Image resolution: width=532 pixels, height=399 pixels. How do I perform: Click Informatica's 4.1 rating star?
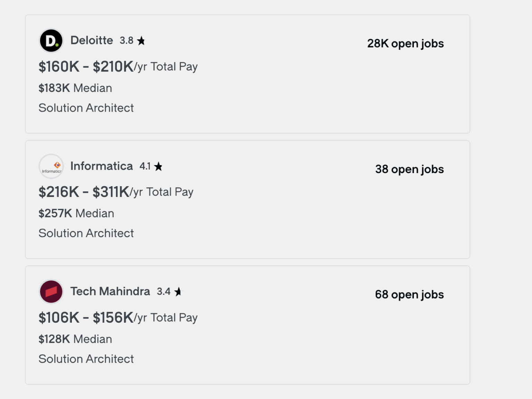pos(158,167)
